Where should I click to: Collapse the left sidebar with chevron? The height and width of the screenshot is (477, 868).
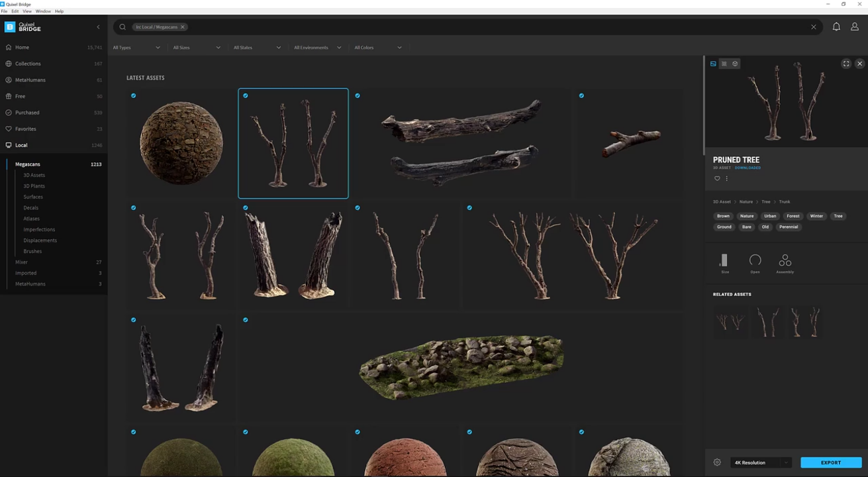[98, 27]
